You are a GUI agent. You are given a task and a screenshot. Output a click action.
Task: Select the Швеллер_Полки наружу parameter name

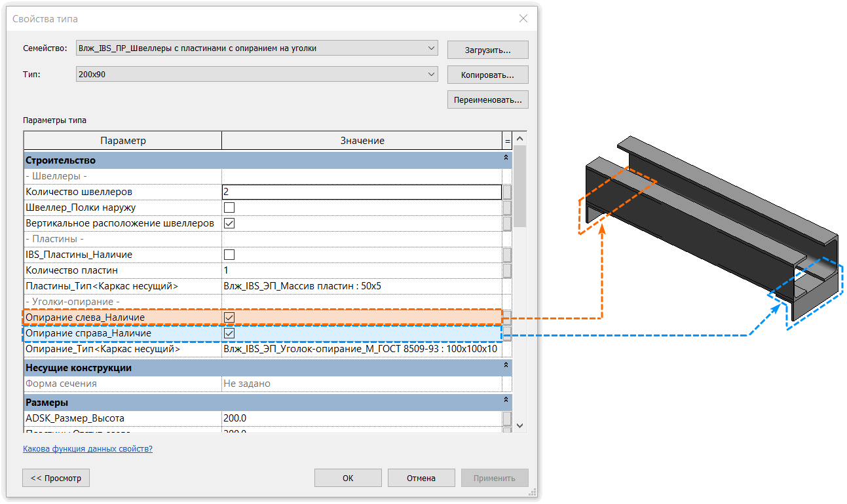coord(81,207)
